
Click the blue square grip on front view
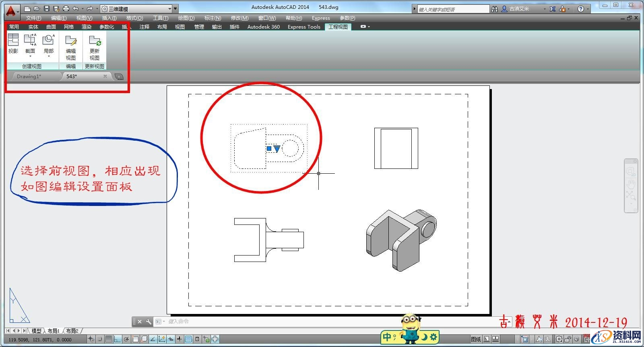(269, 149)
